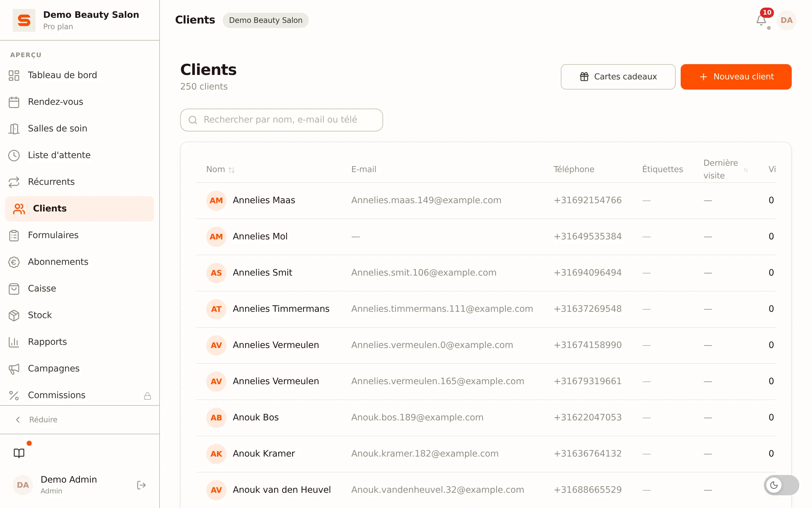Viewport: 812px width, 508px height.
Task: Click the Caisse shopping bag icon
Action: tap(14, 289)
